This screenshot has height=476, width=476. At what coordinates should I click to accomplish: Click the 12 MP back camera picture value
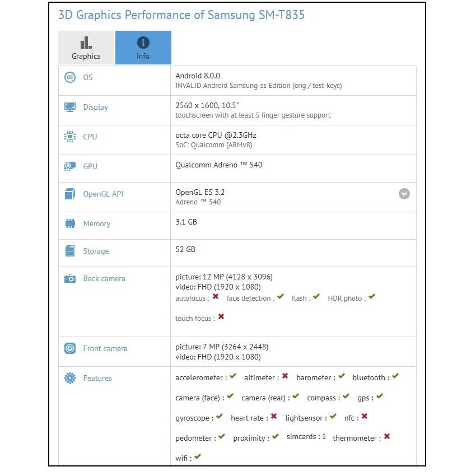[224, 277]
